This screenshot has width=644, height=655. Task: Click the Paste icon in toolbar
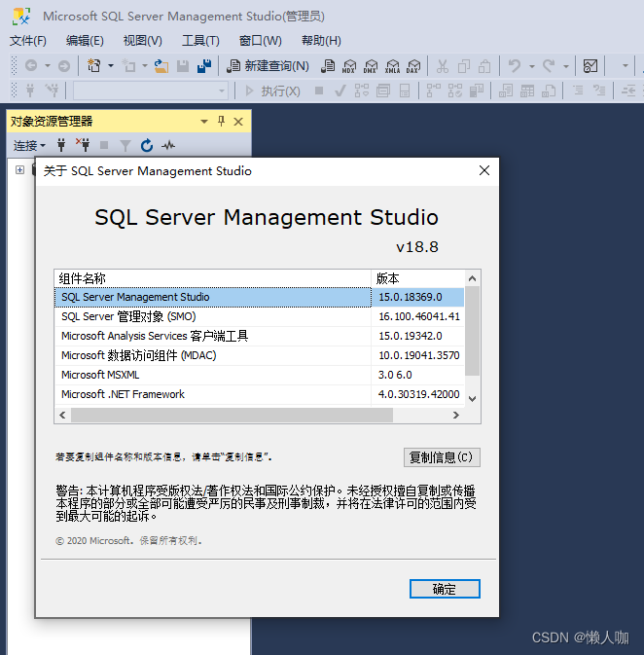[484, 66]
